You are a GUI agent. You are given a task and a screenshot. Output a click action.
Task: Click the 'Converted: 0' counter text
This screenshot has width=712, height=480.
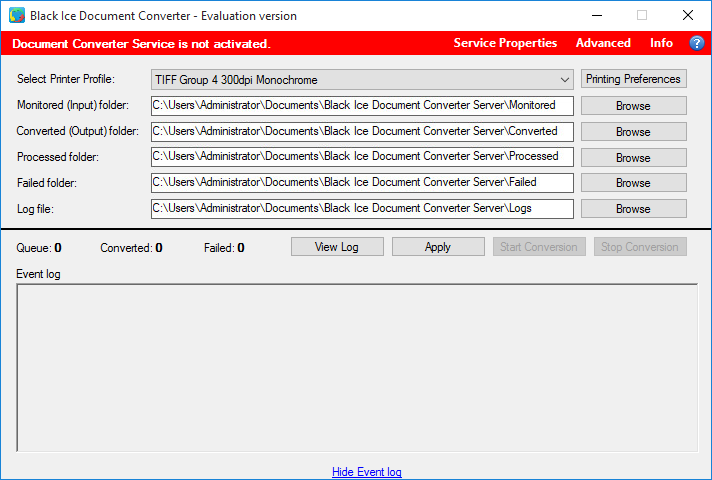tap(131, 248)
